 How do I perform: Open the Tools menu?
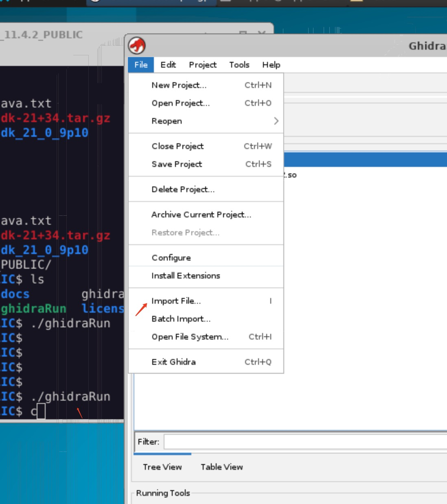pos(239,65)
